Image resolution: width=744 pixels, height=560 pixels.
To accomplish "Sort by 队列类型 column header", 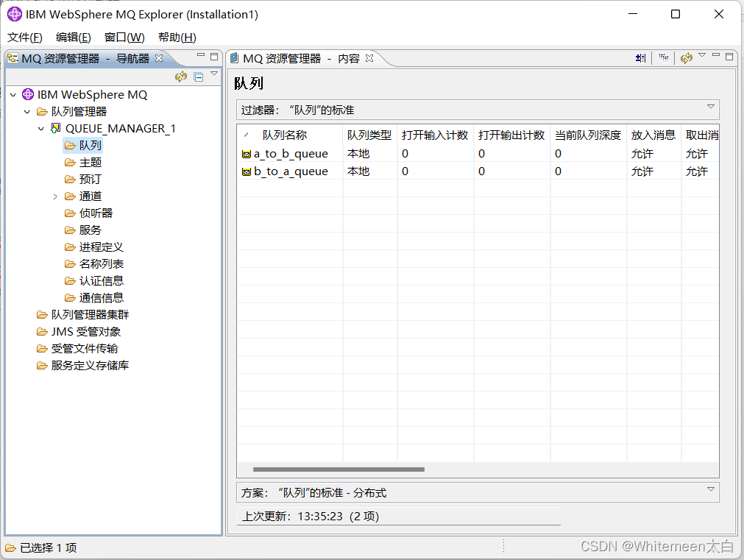I will tap(369, 135).
